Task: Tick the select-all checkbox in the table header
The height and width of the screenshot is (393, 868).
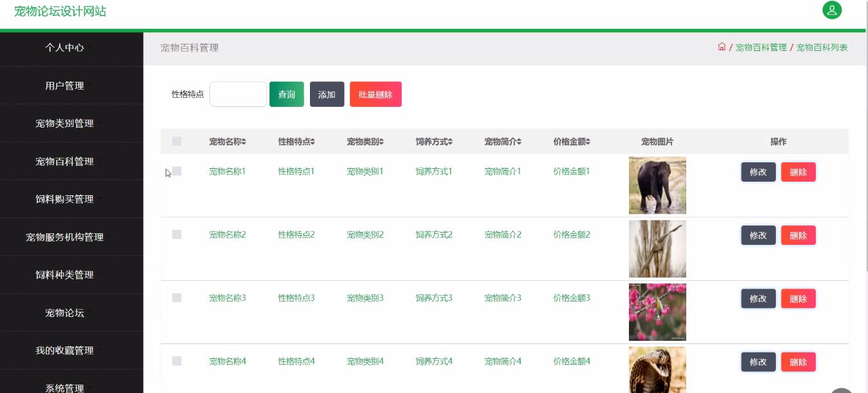Action: 177,141
